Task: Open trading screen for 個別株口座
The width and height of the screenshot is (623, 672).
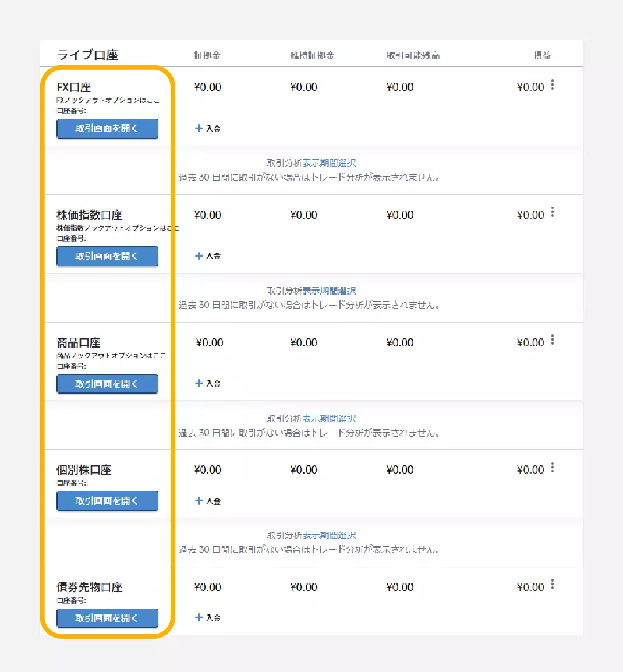Action: tap(107, 501)
